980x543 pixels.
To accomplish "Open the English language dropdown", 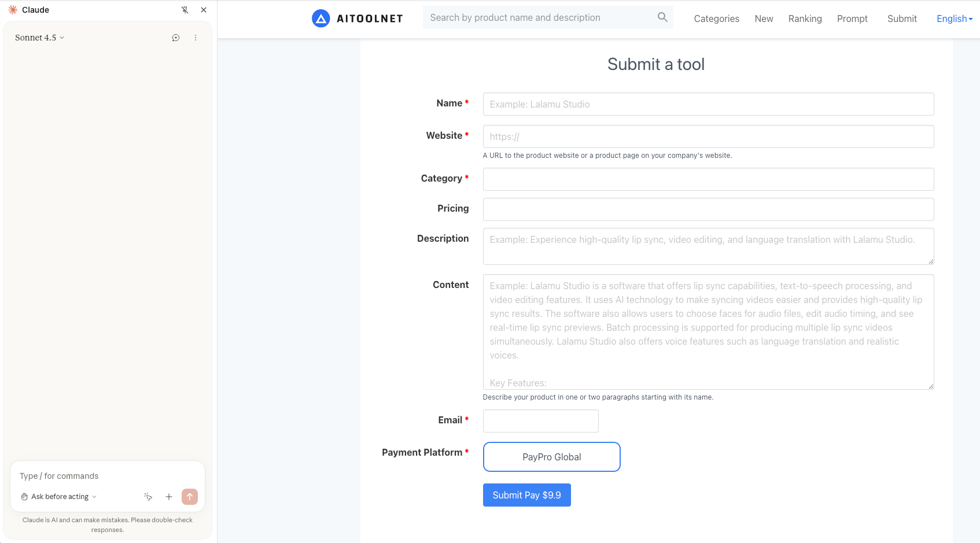I will 954,19.
